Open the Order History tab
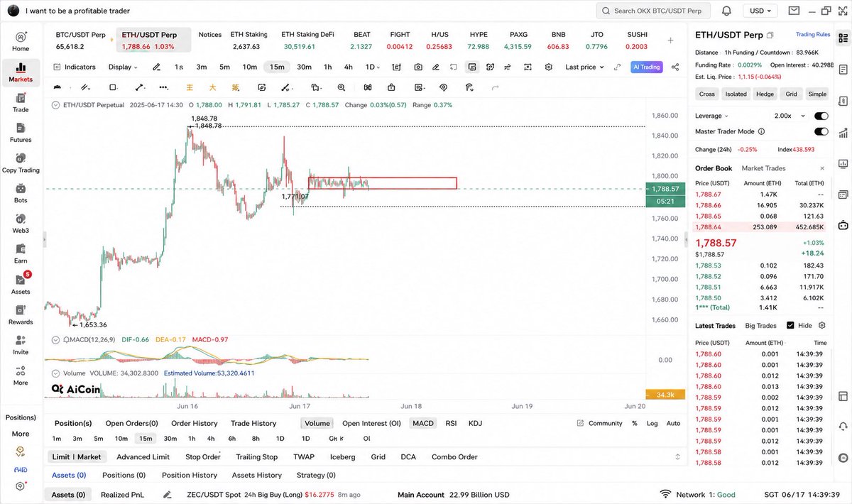Viewport: 852px width, 504px height. (195, 423)
